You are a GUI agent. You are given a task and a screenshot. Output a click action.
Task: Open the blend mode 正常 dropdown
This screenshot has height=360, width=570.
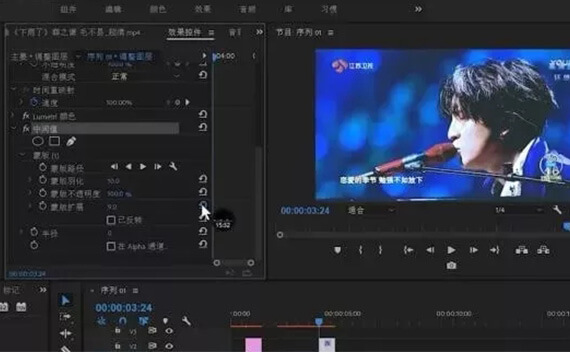click(145, 76)
